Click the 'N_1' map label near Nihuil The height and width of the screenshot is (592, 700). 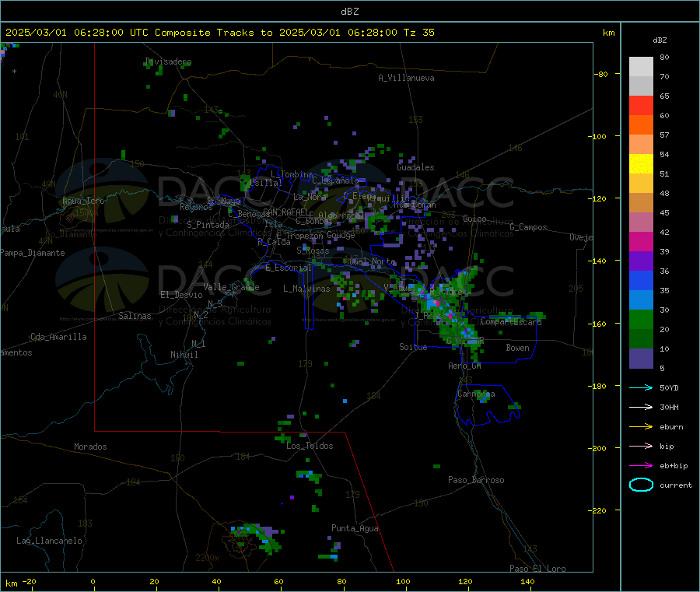(198, 344)
